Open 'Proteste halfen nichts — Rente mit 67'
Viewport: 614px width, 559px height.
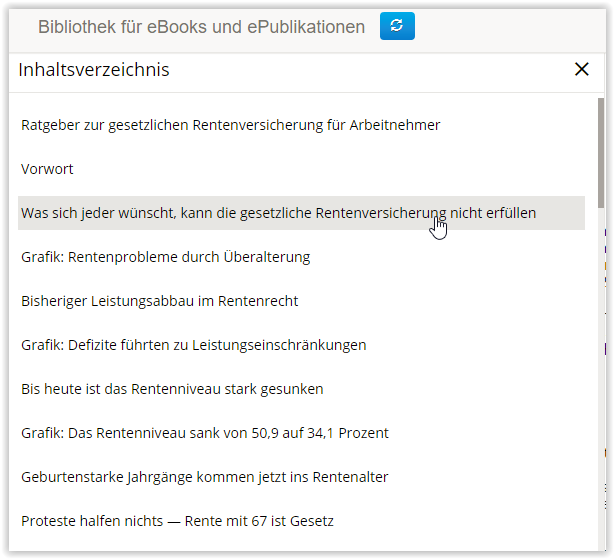177,521
